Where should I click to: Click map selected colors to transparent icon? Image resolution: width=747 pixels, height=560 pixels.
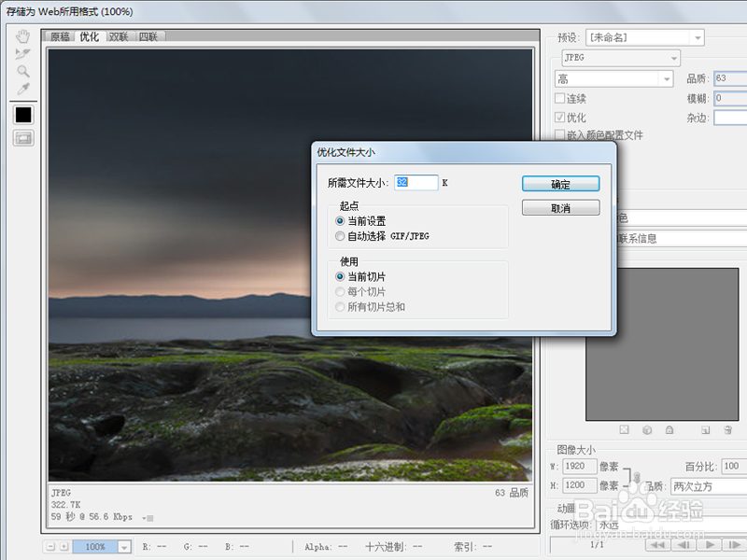pyautogui.click(x=624, y=430)
